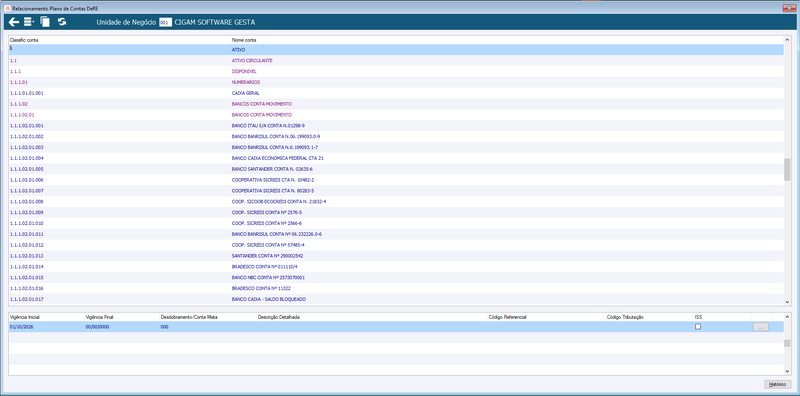Edit the Unidade de Negócio 001 field

[165, 22]
